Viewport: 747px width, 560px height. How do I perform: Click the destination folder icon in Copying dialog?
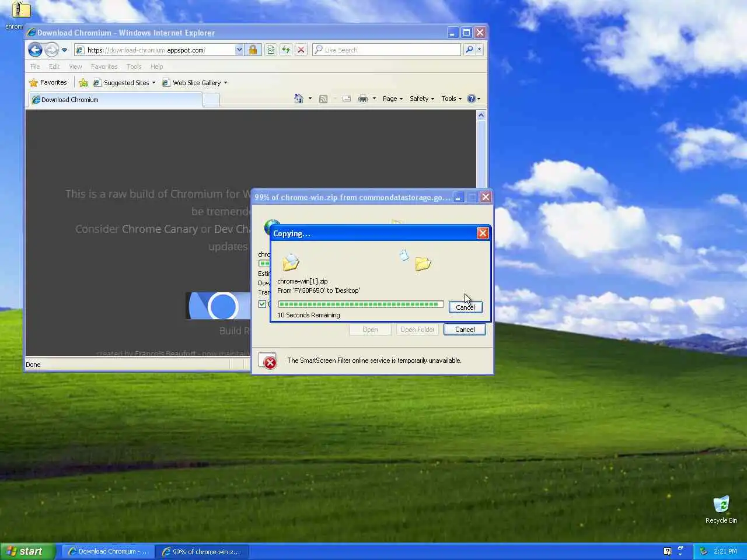point(423,264)
